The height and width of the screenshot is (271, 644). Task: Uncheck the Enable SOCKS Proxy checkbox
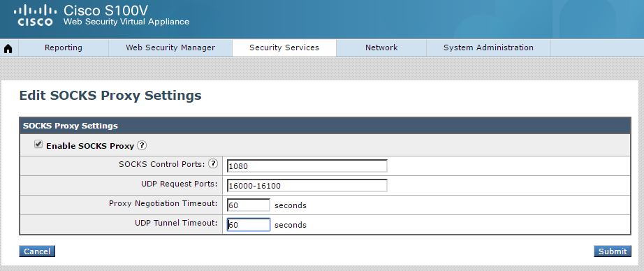[38, 145]
